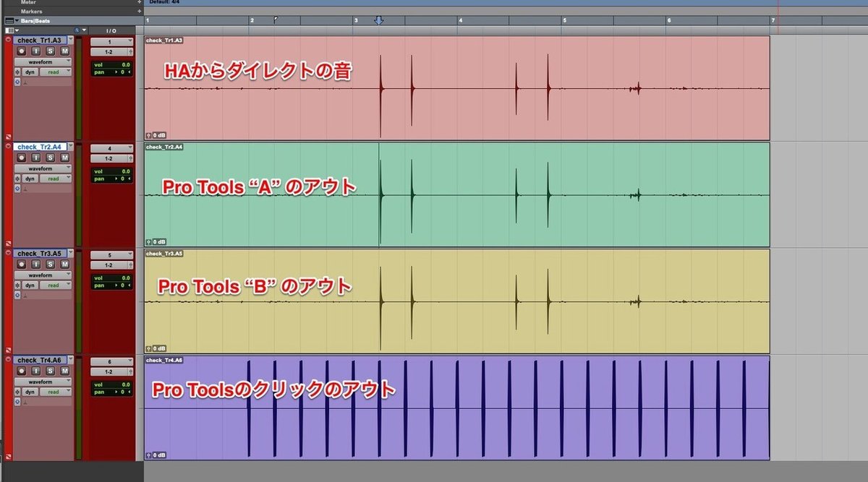Click timebase selector icon on check_Tr3.A5

tap(17, 295)
